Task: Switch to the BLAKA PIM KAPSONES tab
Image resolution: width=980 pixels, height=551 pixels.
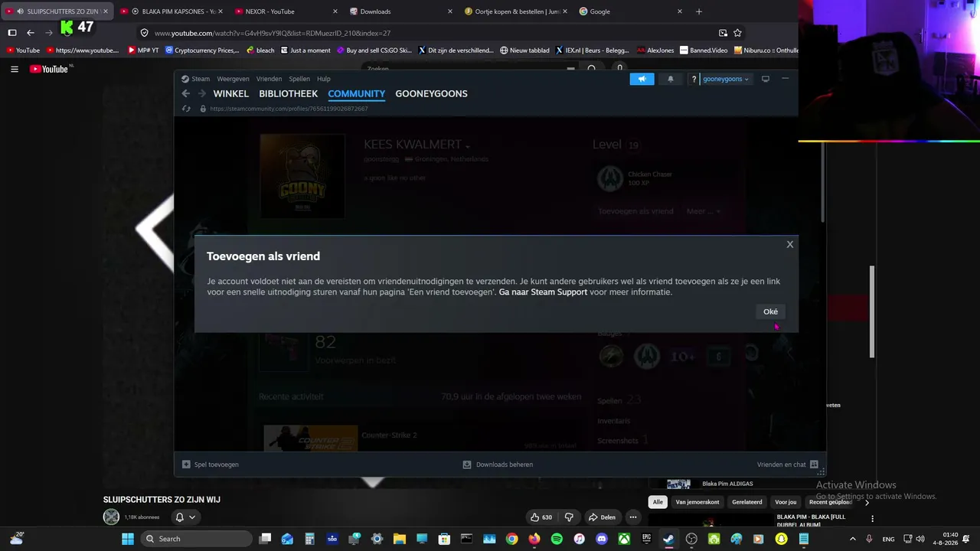Action: click(x=172, y=11)
